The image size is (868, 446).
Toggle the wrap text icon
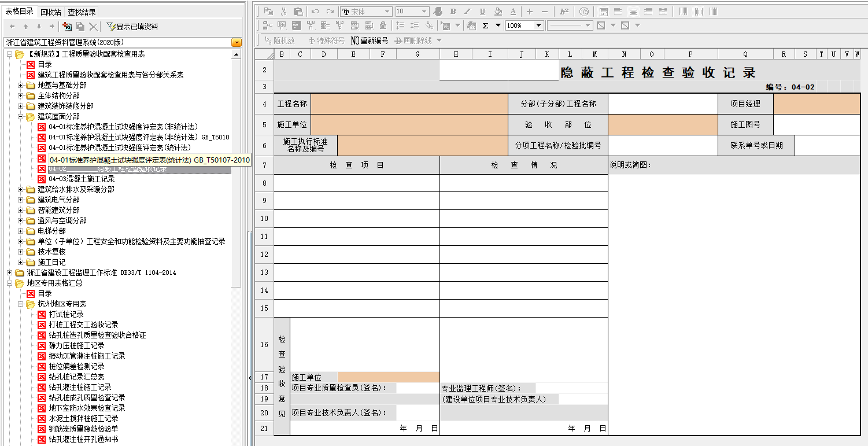[604, 12]
